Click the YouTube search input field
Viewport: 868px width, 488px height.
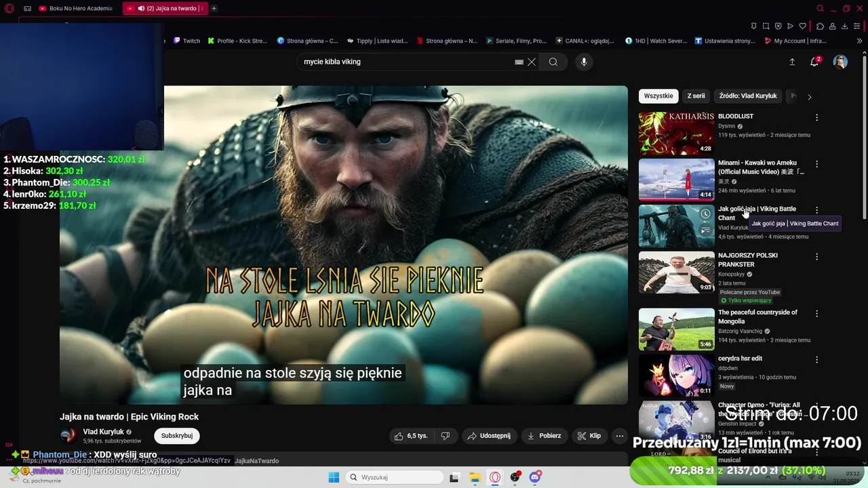[x=407, y=62]
